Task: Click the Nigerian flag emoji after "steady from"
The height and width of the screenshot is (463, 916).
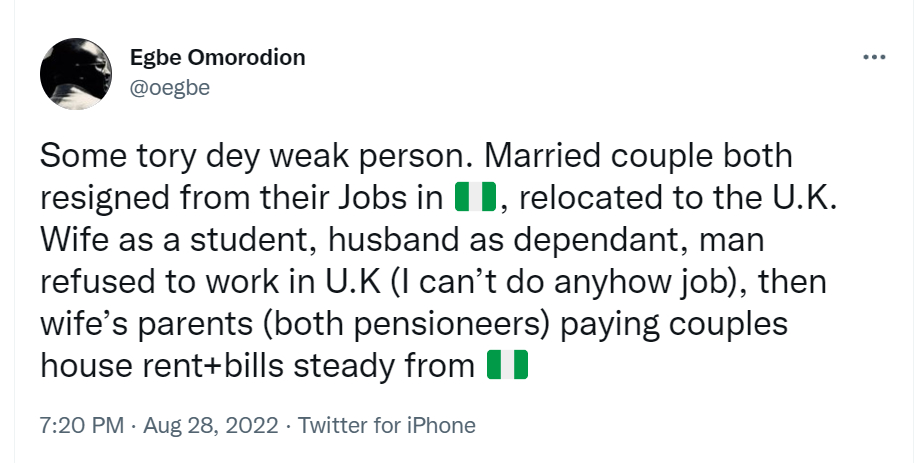Action: pyautogui.click(x=506, y=366)
